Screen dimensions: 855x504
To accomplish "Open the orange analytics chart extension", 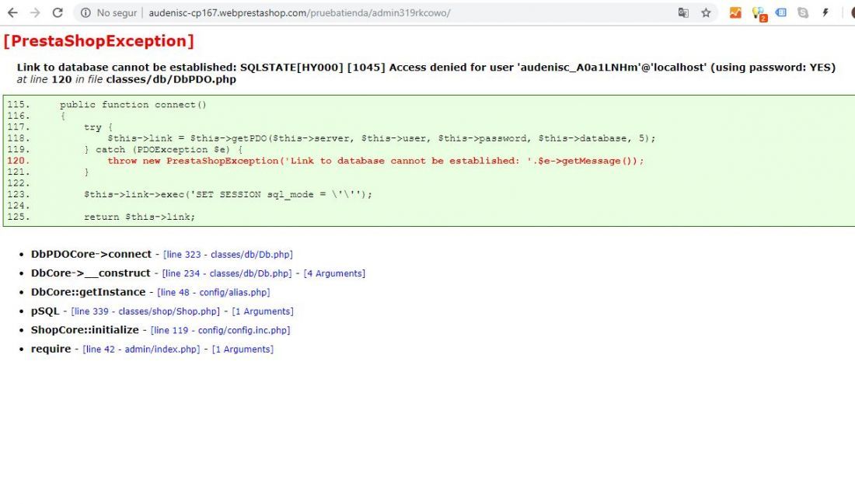I will tap(735, 12).
